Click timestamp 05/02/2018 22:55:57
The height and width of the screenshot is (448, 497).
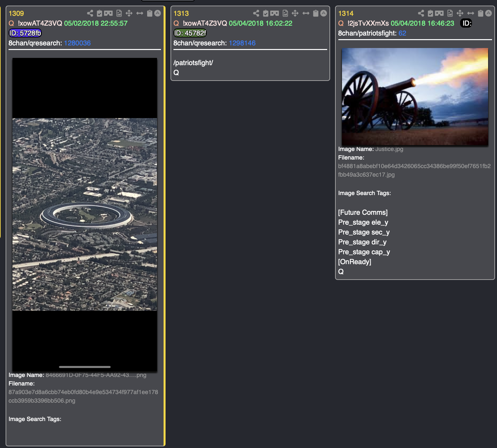(x=96, y=23)
